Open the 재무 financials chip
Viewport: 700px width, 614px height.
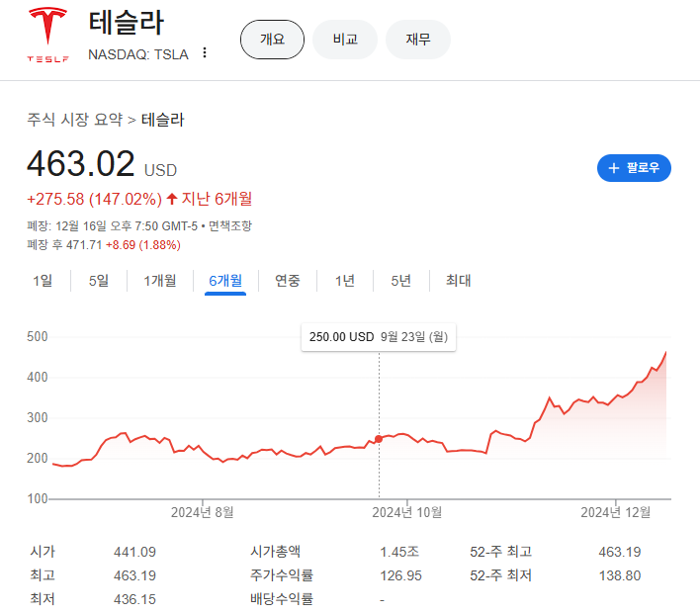[x=418, y=40]
